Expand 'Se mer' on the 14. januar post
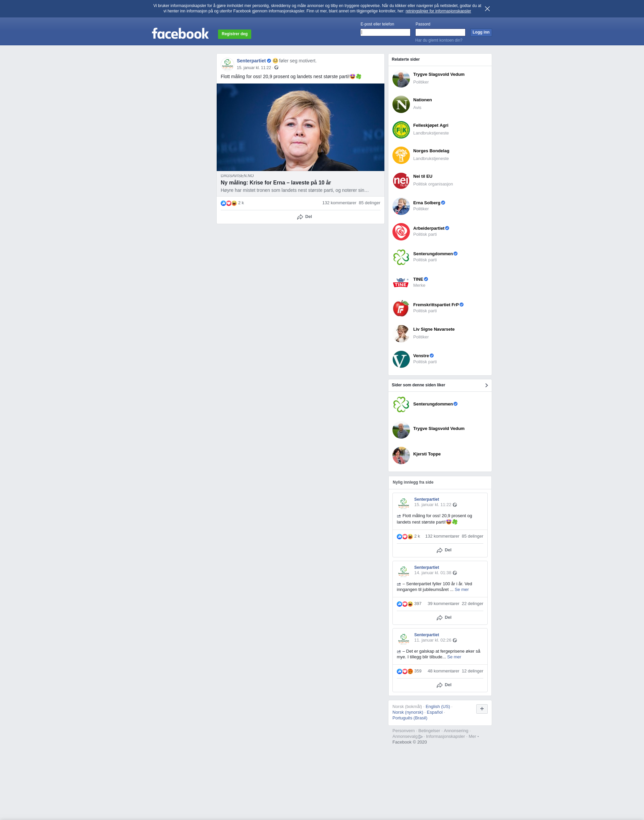The width and height of the screenshot is (644, 820). coord(462,589)
